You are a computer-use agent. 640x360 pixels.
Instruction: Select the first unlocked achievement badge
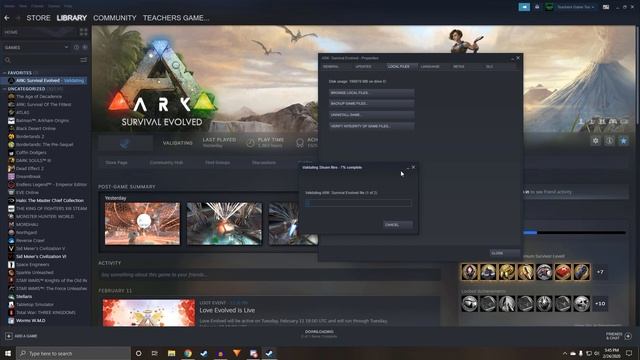469,272
